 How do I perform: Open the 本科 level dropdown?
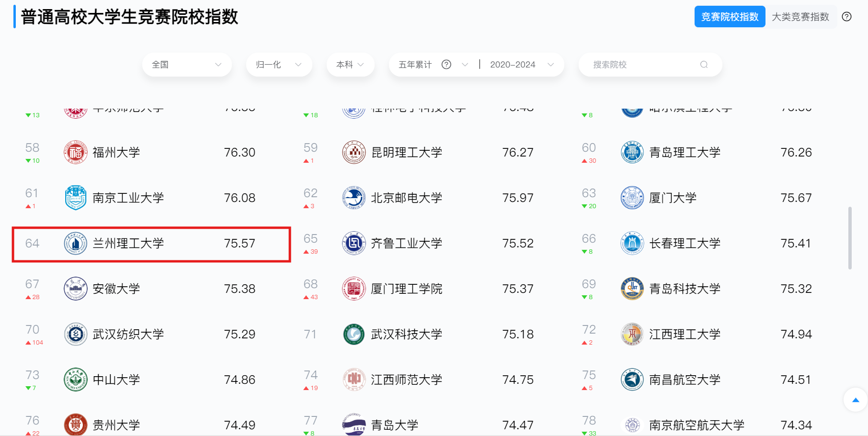pyautogui.click(x=350, y=65)
